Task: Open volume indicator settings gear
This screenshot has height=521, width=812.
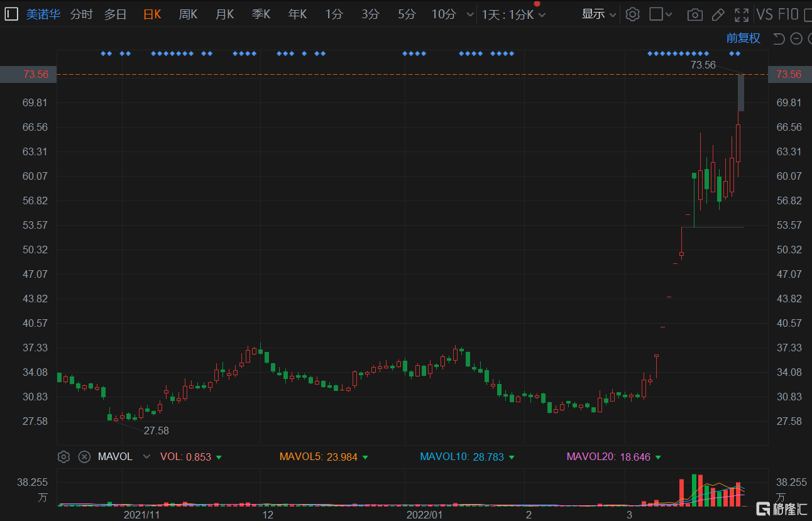Action: click(63, 457)
